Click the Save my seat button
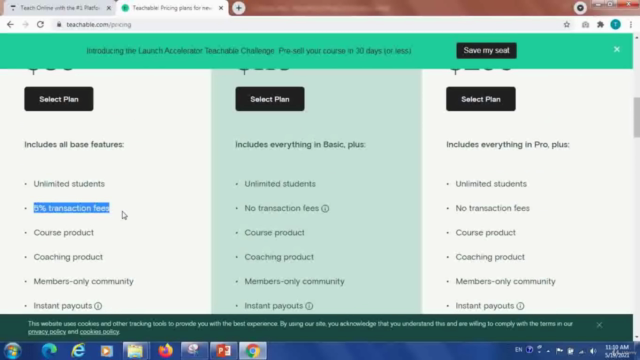 click(486, 51)
